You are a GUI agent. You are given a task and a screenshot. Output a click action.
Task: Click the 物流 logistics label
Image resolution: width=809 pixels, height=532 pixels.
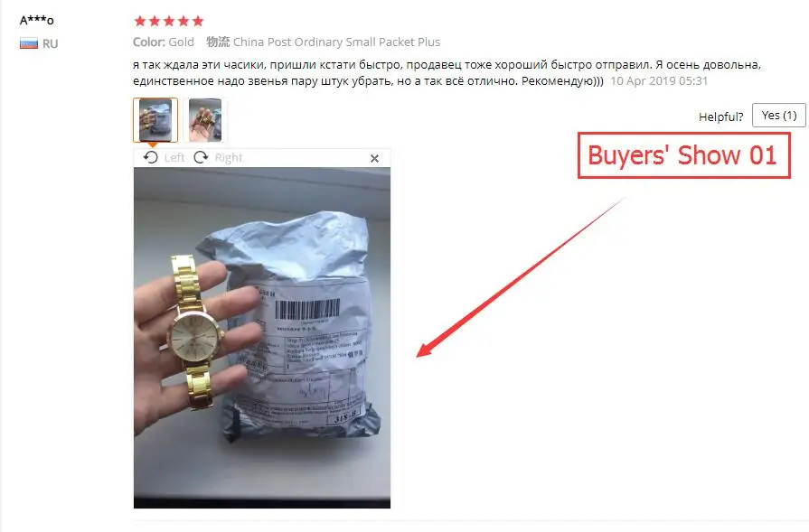click(x=218, y=42)
